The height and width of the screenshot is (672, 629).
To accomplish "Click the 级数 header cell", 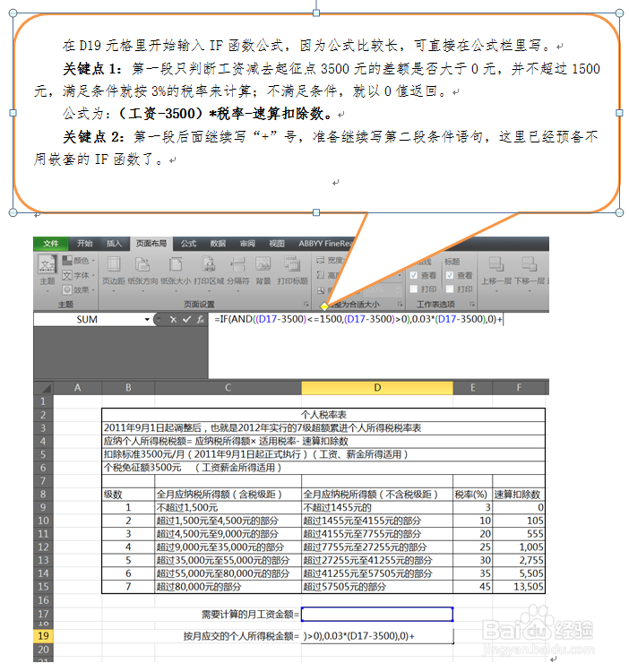I will pos(128,494).
